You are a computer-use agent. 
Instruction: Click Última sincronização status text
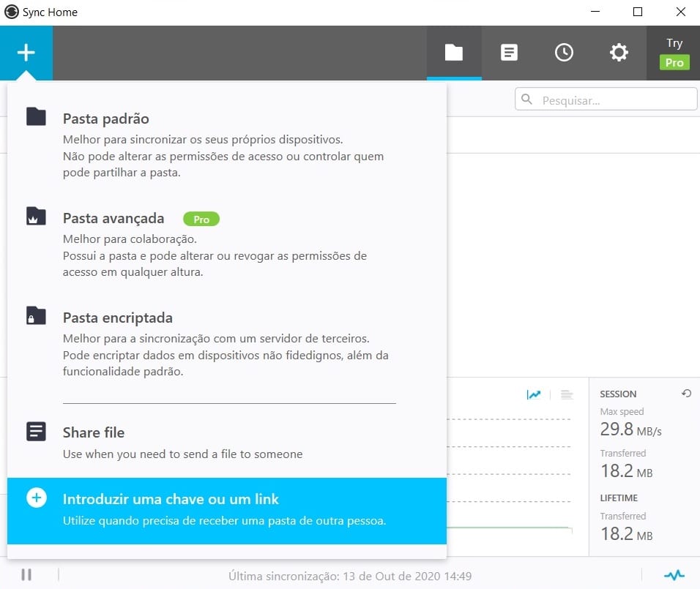pos(350,576)
